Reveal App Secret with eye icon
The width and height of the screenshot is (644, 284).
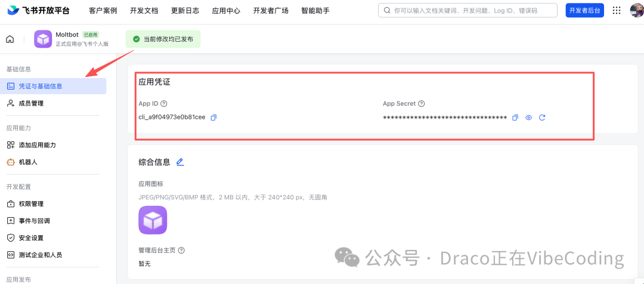click(528, 118)
